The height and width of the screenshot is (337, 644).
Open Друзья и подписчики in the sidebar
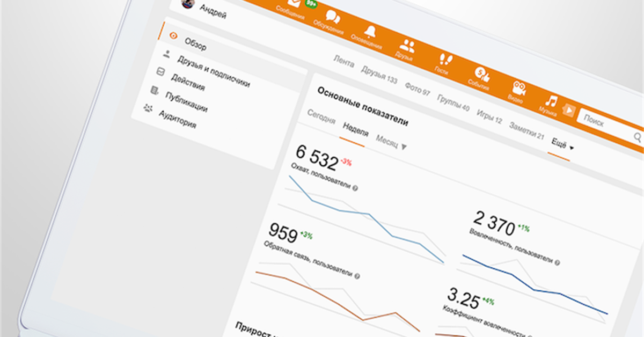214,71
